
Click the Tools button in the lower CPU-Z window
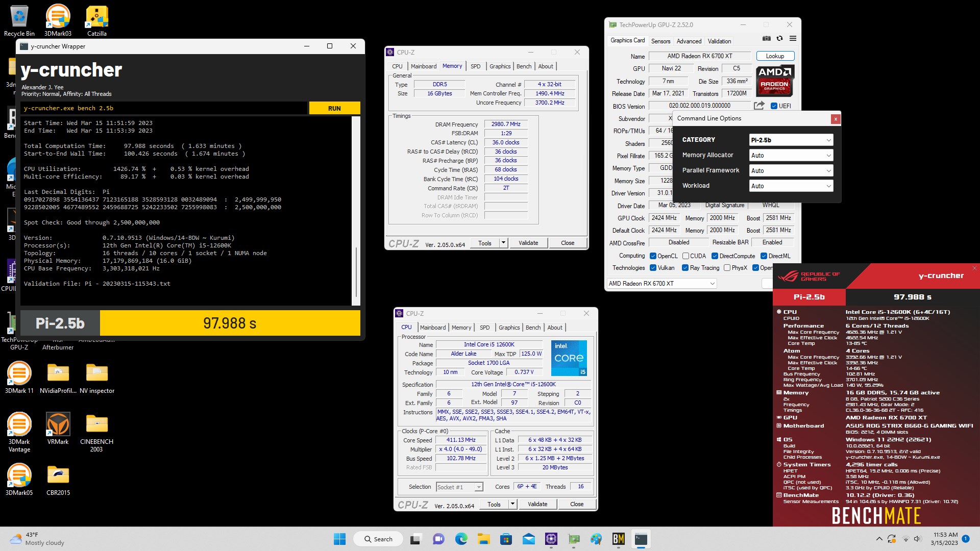[x=494, y=504]
